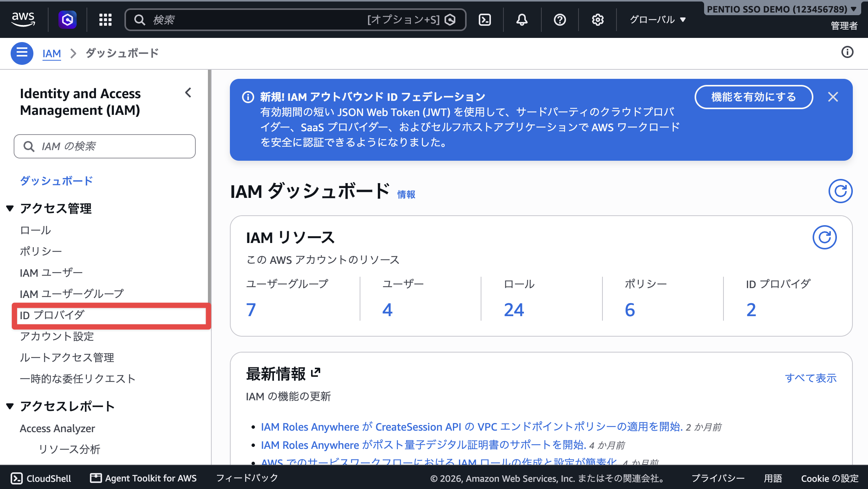
Task: Toggle the hamburger navigation menu button
Action: tap(22, 53)
